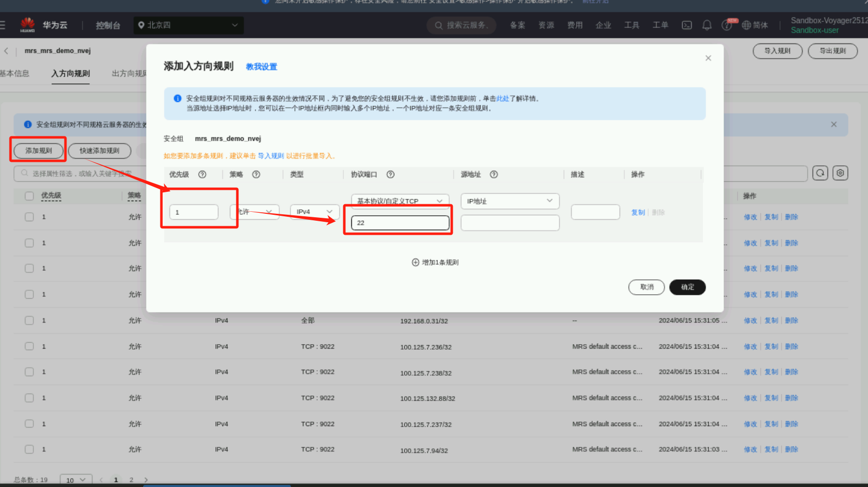Viewport: 868px width, 487px height.
Task: Tick the checkbox for the 100.125.7.238/32 rule
Action: [29, 372]
